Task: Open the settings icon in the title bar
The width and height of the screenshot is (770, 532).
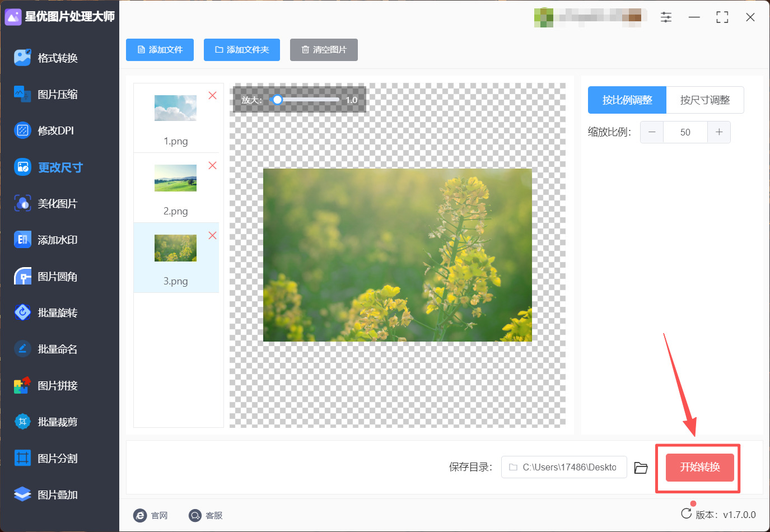Action: click(666, 17)
